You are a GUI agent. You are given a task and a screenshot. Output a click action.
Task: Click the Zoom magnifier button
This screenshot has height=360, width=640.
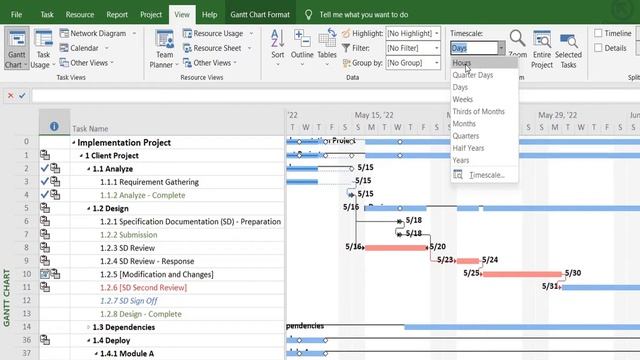coord(517,43)
